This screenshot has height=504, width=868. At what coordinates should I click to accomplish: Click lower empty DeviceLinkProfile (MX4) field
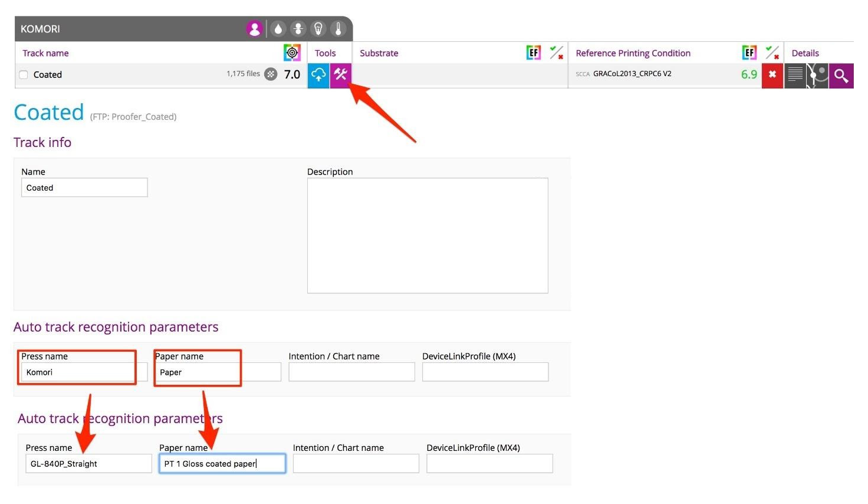click(x=489, y=464)
